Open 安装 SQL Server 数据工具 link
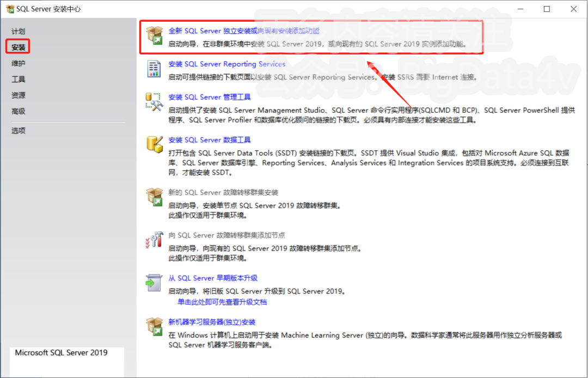 point(210,140)
